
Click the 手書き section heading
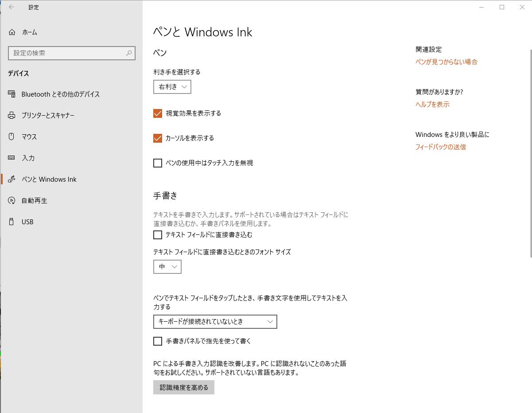(165, 195)
